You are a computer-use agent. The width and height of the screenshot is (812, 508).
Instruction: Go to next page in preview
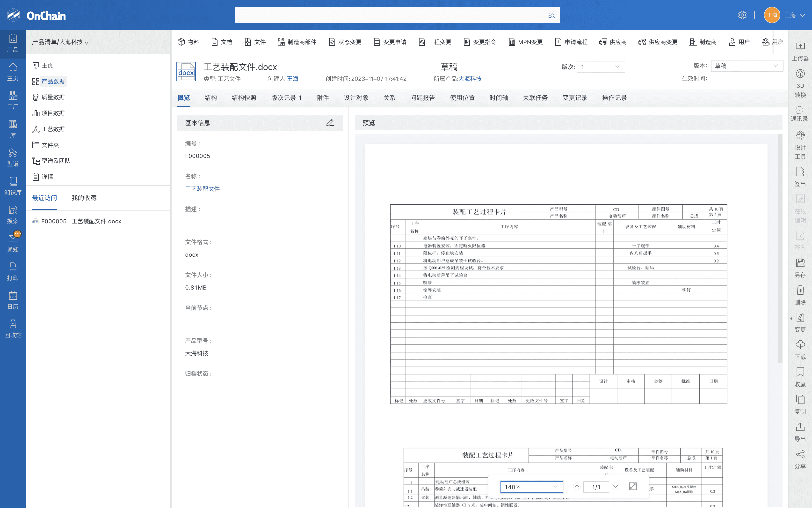(615, 486)
